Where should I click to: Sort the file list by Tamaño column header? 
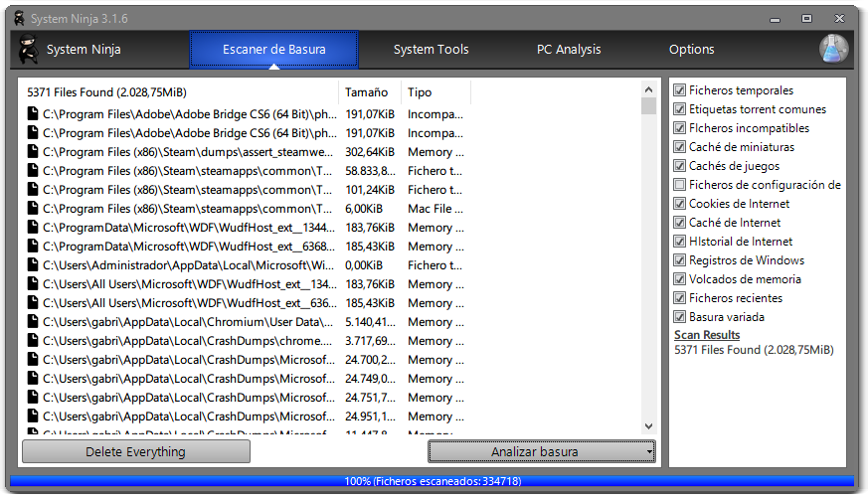367,92
